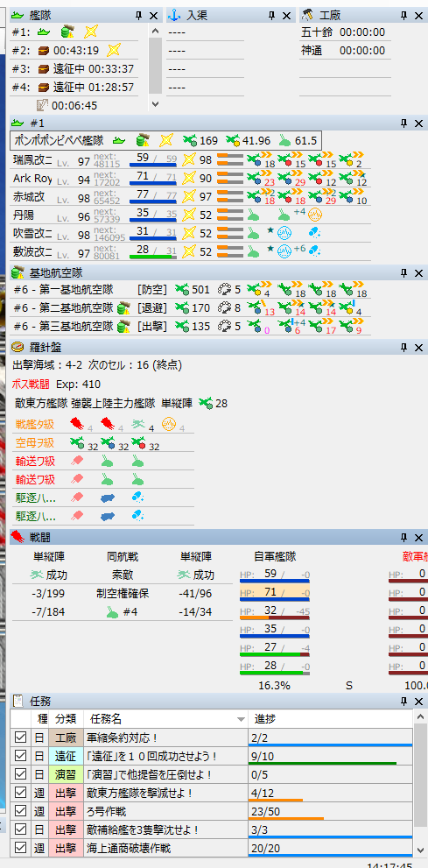
Task: Click the supply warning icon on 第二基地航空隊
Action: coord(123,307)
